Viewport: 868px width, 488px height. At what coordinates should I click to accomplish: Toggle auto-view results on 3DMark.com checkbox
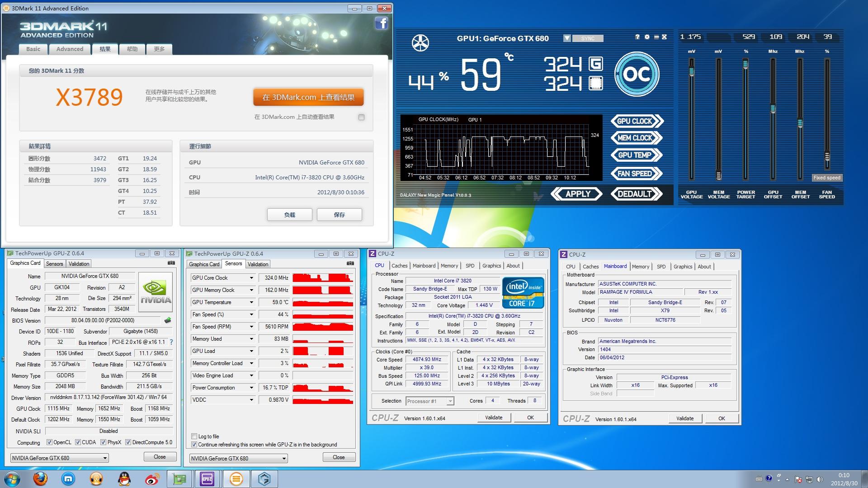tap(361, 117)
